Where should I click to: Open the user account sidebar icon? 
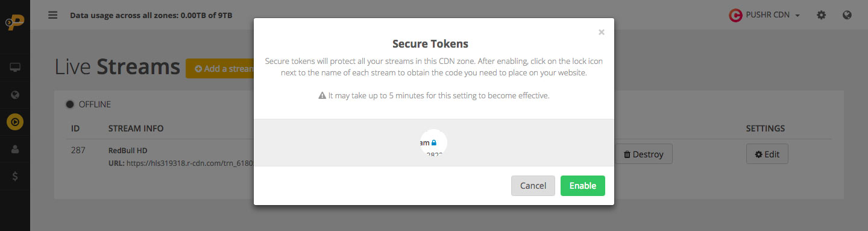coord(15,150)
